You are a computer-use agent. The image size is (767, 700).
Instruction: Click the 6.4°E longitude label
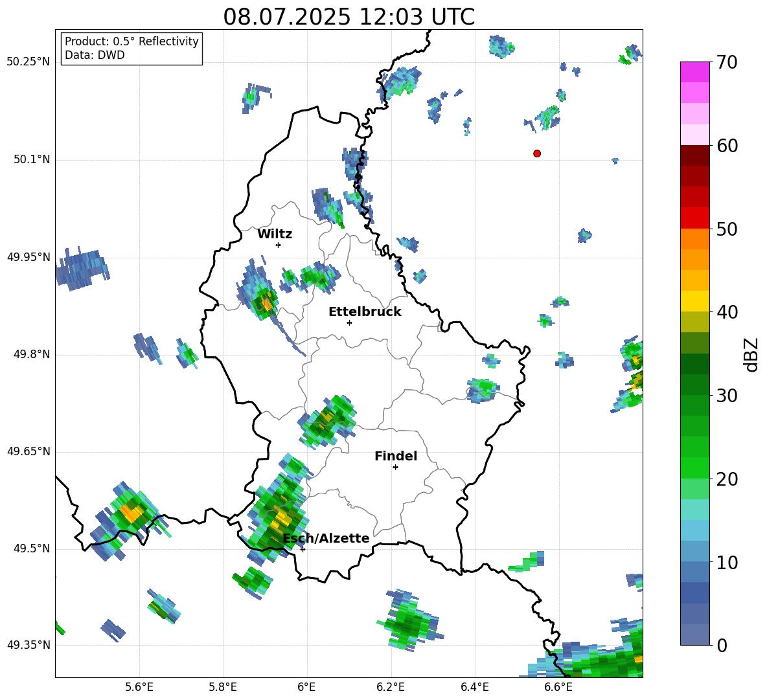click(x=474, y=687)
